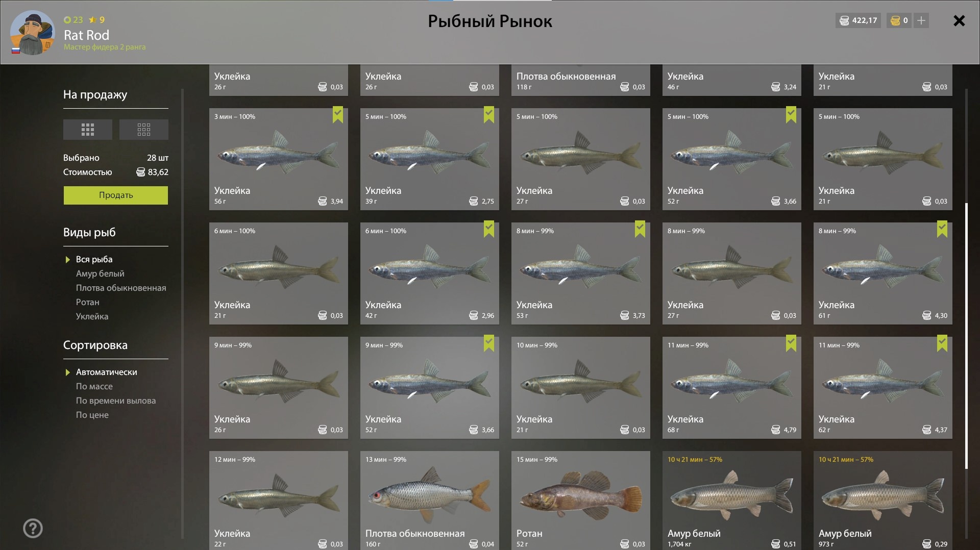This screenshot has height=550, width=980.
Task: Select the Ротан 52 g fish card
Action: [x=580, y=500]
